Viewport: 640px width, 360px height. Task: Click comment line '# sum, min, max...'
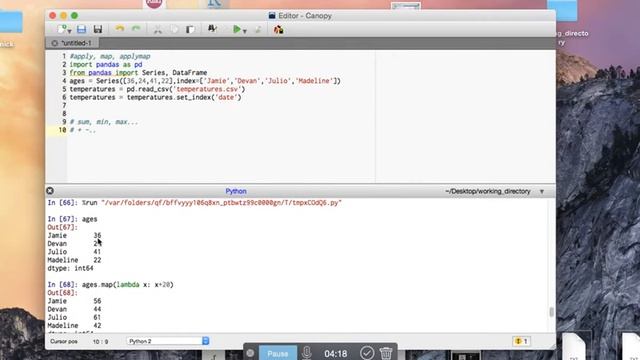[104, 122]
